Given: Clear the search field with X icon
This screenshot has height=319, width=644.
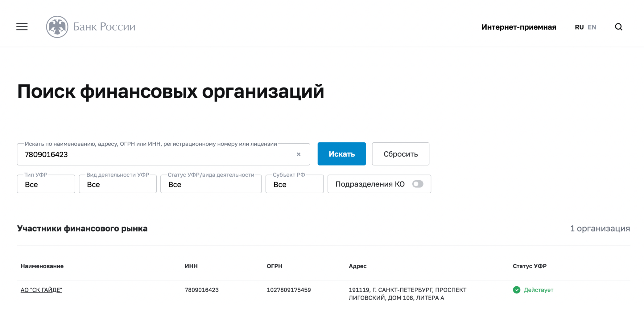Looking at the screenshot, I should [299, 154].
